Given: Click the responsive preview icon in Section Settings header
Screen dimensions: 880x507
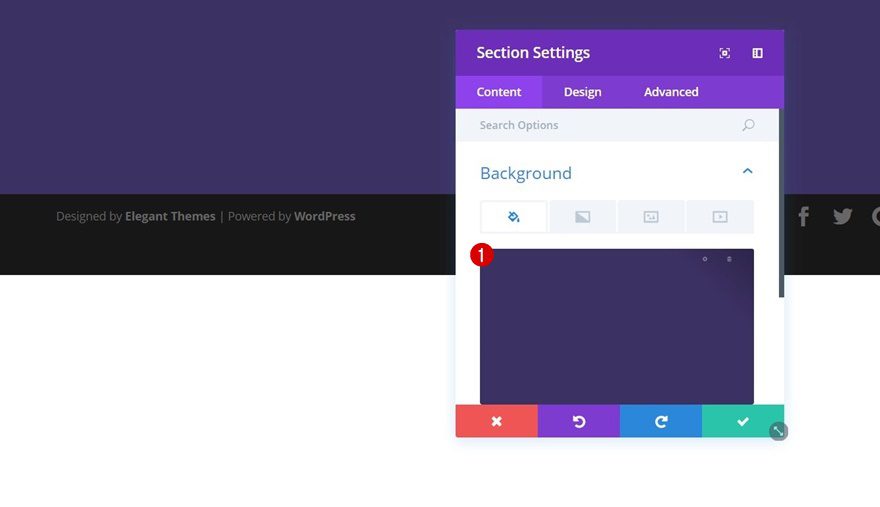Looking at the screenshot, I should tap(725, 53).
